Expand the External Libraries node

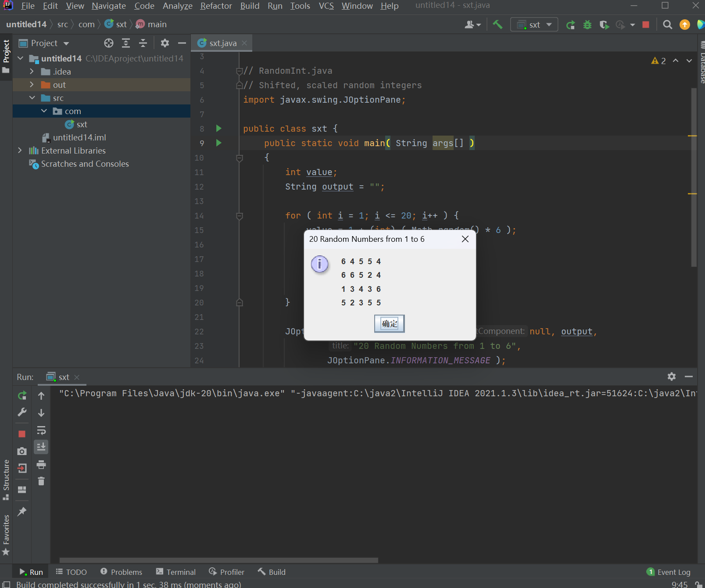tap(20, 151)
